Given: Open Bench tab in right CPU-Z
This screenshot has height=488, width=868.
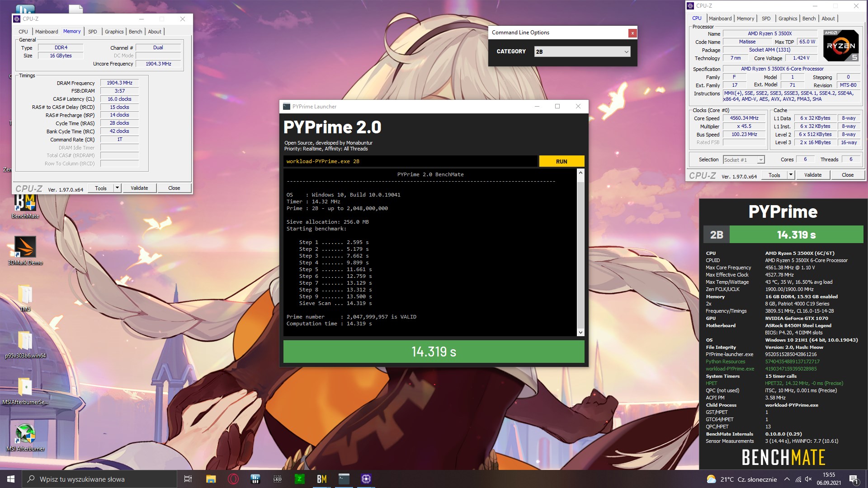Looking at the screenshot, I should tap(809, 19).
